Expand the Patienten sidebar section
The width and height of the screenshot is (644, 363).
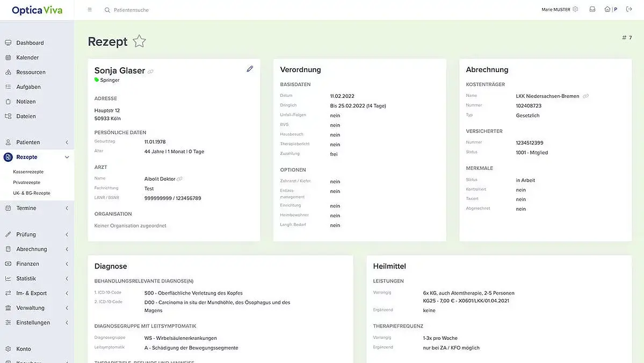click(67, 142)
